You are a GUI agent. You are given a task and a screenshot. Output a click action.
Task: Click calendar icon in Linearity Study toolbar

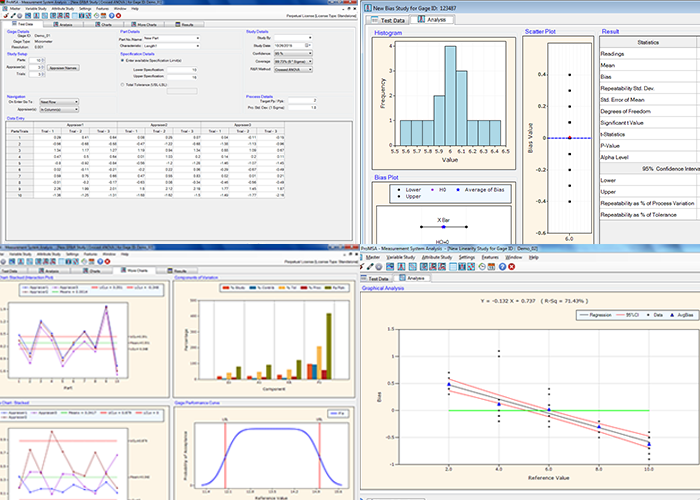coord(491,267)
